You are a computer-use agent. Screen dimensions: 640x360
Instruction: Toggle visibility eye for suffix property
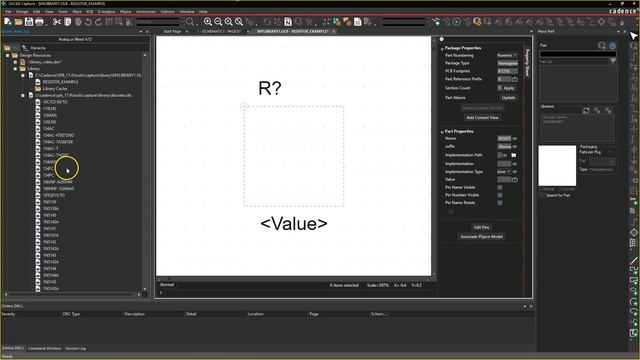coord(515,146)
